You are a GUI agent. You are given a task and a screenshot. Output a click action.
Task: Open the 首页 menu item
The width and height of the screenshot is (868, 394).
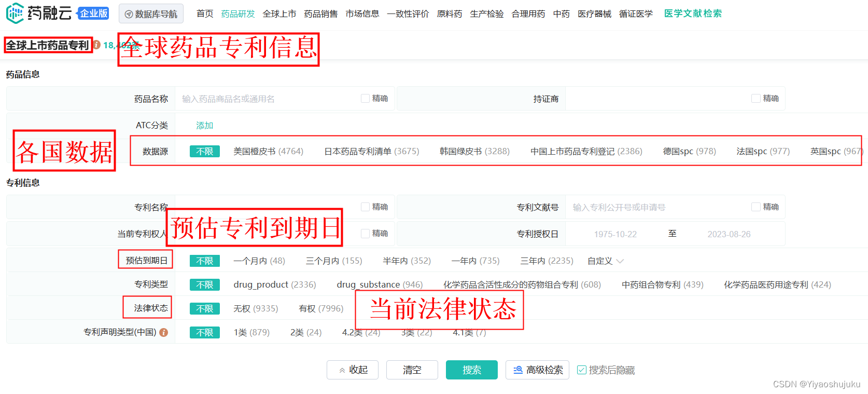pos(205,13)
